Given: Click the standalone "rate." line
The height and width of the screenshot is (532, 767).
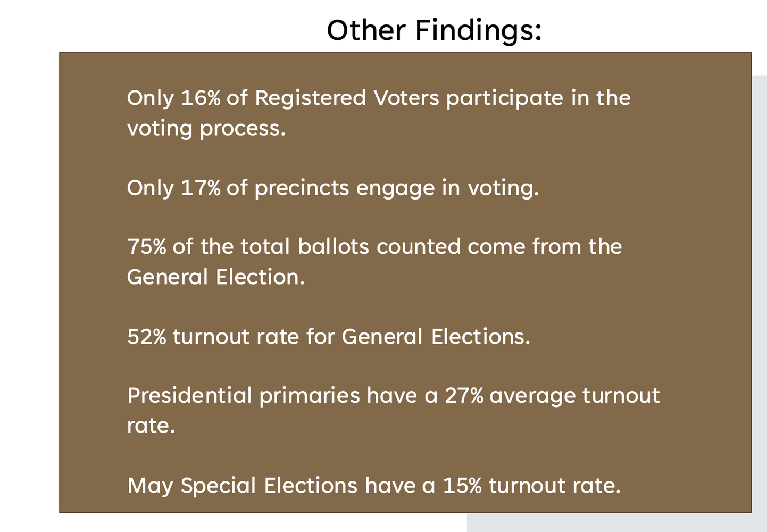Looking at the screenshot, I should coord(151,426).
